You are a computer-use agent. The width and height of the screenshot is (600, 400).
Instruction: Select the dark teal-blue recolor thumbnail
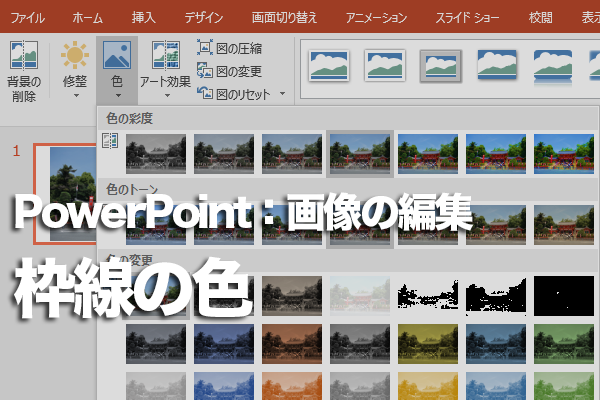tap(496, 344)
